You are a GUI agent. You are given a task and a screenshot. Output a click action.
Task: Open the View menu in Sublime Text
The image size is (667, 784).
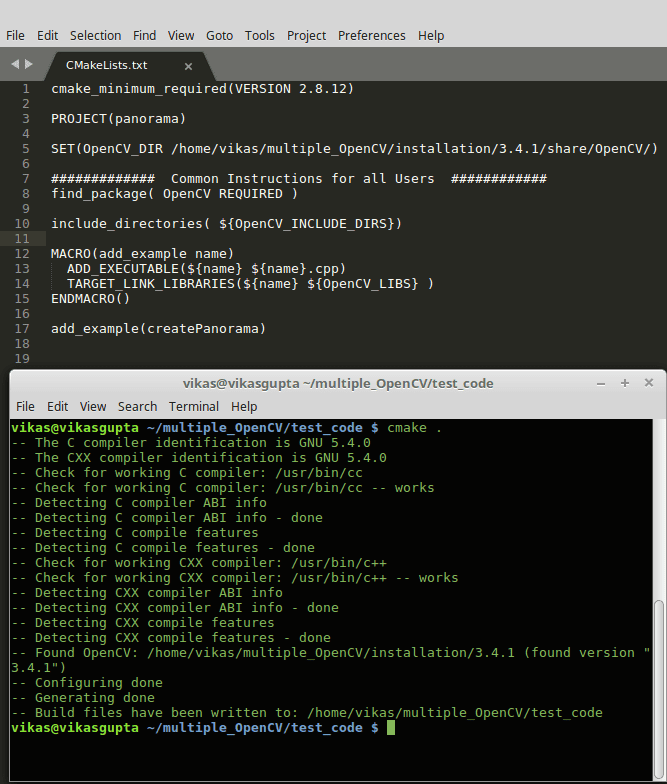coord(181,36)
